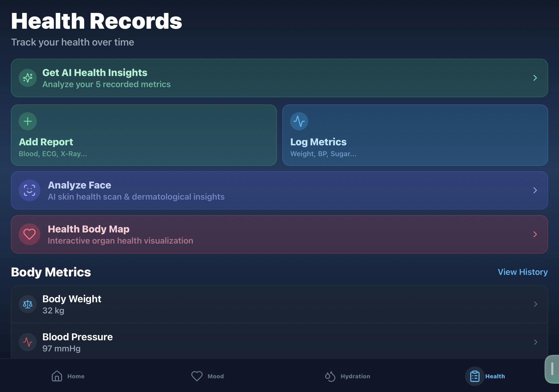
Task: Click the face scan icon
Action: (x=30, y=190)
